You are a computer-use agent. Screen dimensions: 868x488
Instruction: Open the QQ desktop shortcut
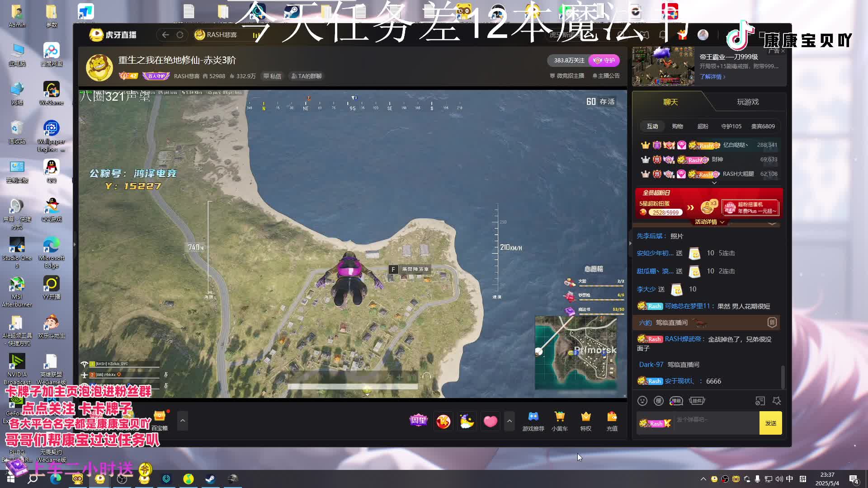52,171
